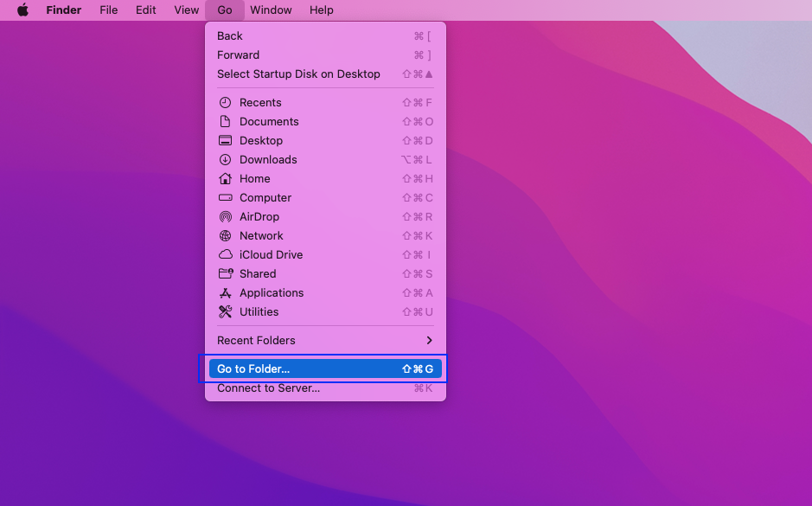This screenshot has width=812, height=506.
Task: Open the Help menu
Action: click(x=321, y=10)
